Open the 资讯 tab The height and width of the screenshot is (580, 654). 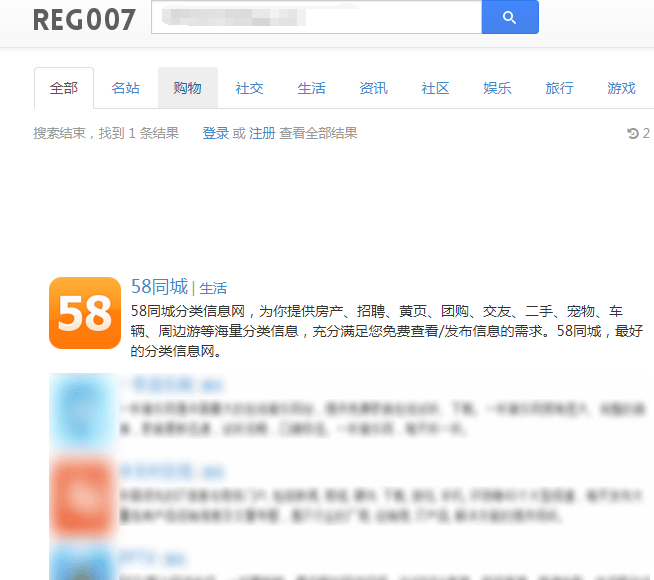(x=373, y=88)
